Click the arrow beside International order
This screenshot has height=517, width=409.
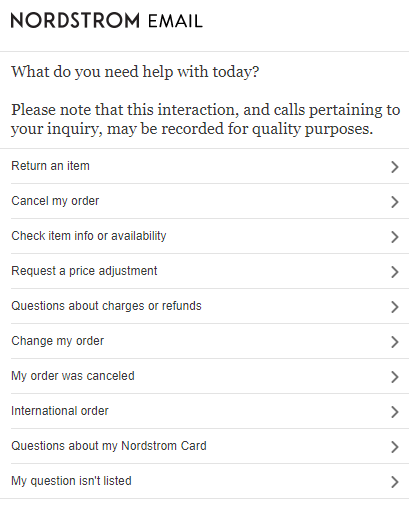tap(395, 412)
